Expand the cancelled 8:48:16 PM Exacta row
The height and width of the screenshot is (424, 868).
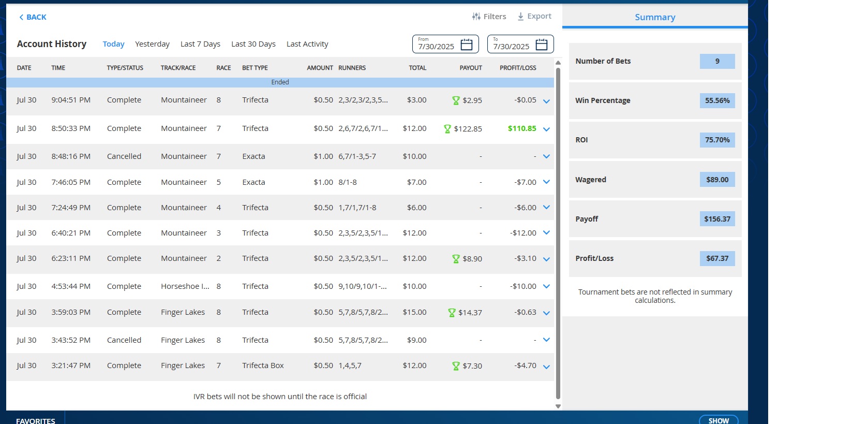[x=546, y=156]
